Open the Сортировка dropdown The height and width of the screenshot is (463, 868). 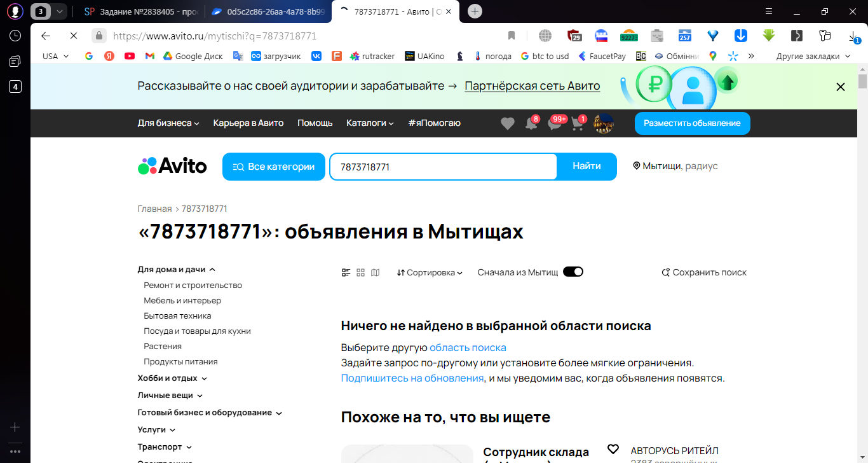pos(430,272)
